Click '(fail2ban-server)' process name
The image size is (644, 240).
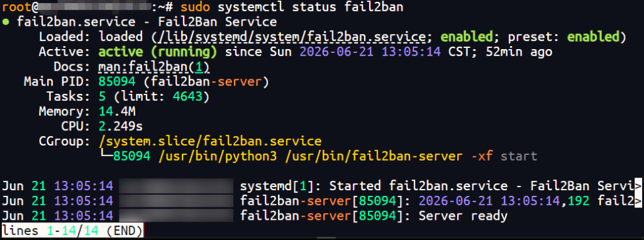[x=206, y=82]
